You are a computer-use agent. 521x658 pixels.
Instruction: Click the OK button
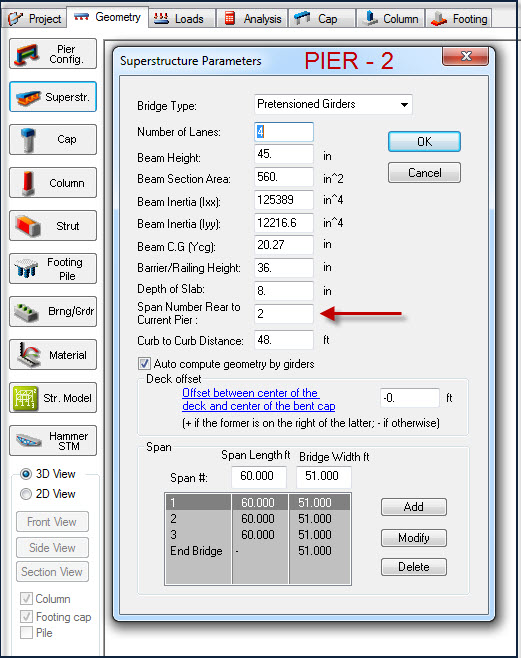(424, 142)
